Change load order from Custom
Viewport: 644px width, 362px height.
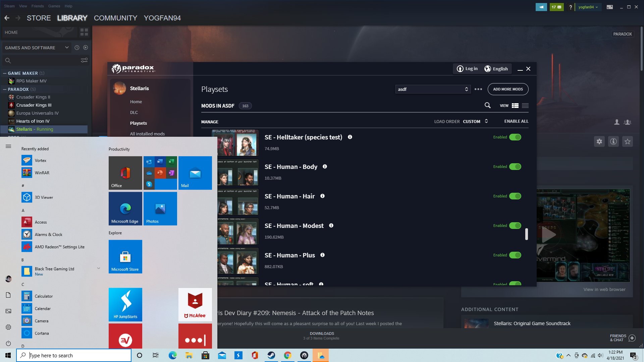tap(475, 121)
